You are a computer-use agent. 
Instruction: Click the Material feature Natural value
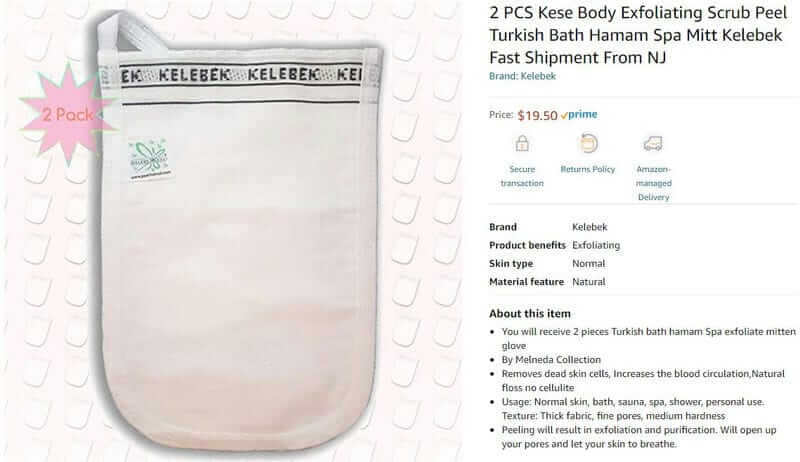(588, 282)
